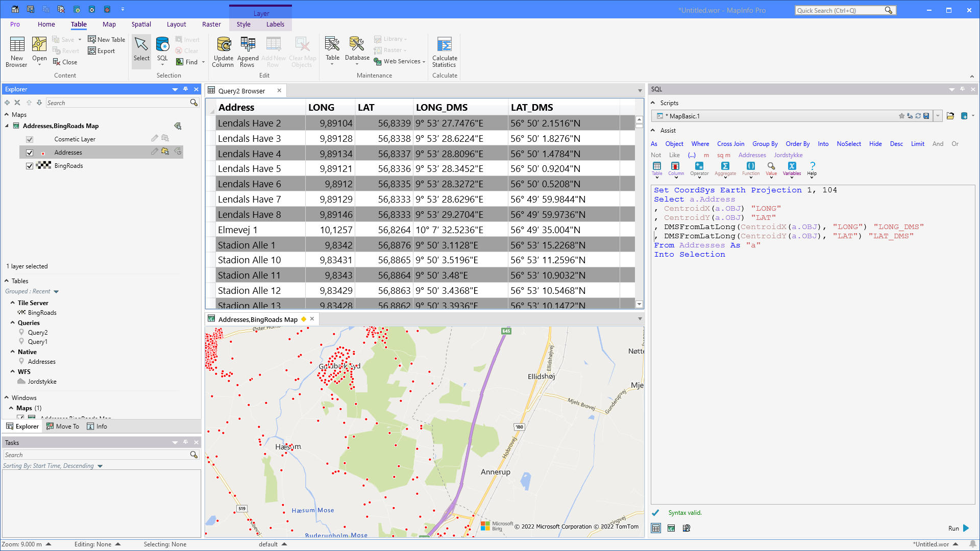The width and height of the screenshot is (980, 551).
Task: Toggle the Cosmetic Layer checkbox
Action: tap(30, 139)
